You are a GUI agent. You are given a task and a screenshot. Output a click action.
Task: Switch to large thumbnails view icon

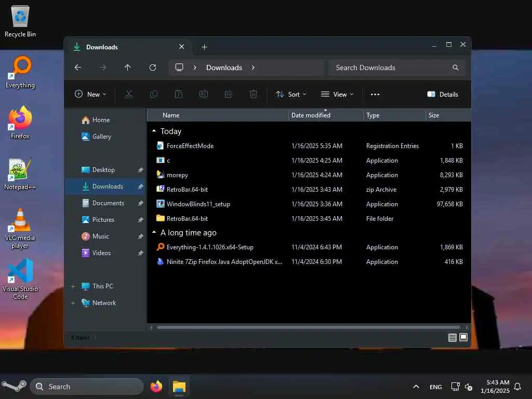pos(463,338)
